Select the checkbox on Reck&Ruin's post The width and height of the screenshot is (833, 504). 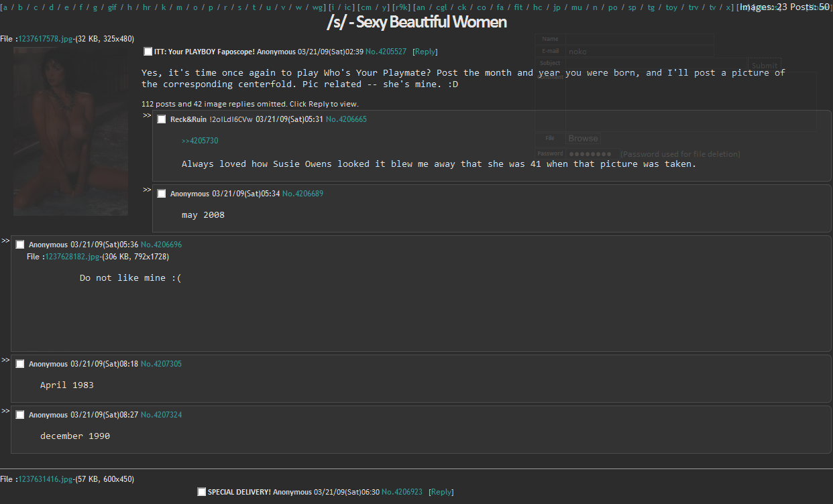(161, 119)
